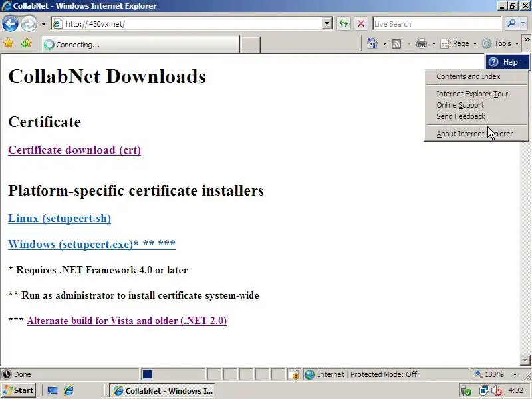Go back with the Back arrow button
The image size is (532, 399).
point(10,23)
